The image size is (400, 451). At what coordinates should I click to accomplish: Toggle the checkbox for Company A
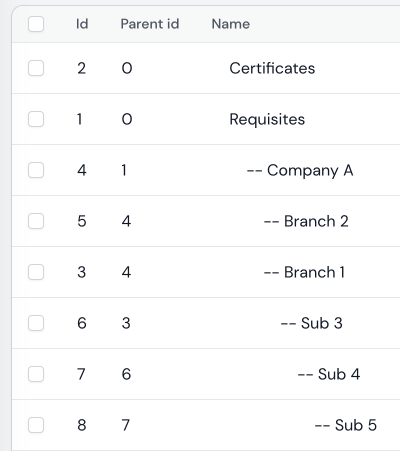(36, 170)
